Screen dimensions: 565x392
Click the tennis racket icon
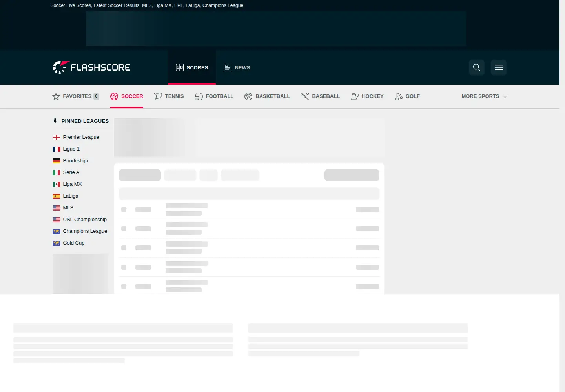pos(158,96)
